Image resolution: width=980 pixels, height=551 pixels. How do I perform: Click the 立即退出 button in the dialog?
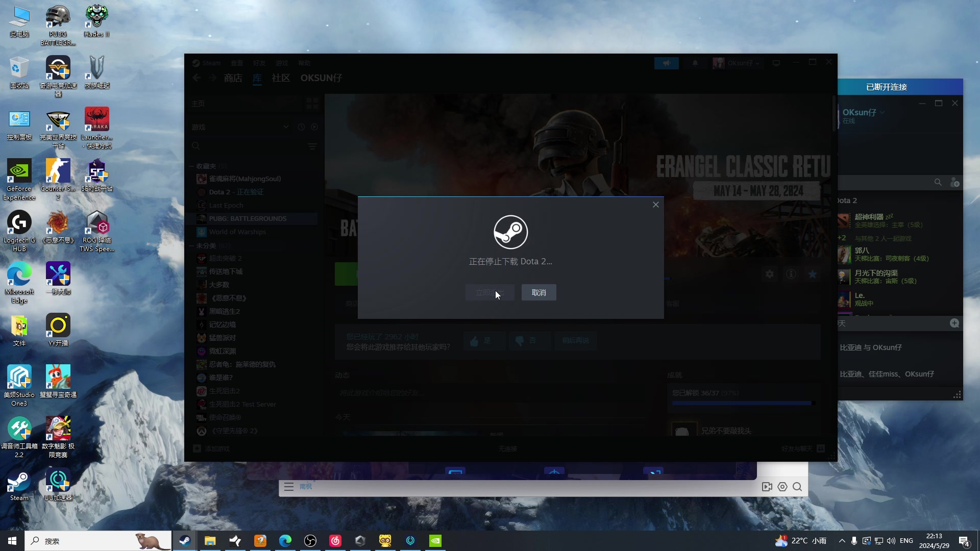coord(489,292)
